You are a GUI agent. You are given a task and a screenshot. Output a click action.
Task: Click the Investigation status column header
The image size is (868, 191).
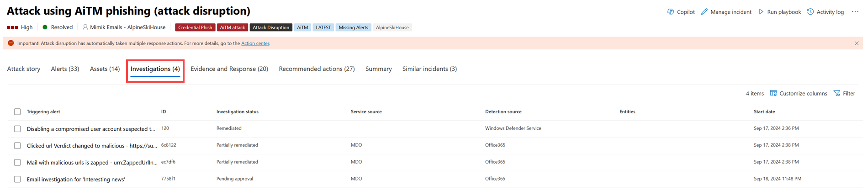[x=237, y=112]
